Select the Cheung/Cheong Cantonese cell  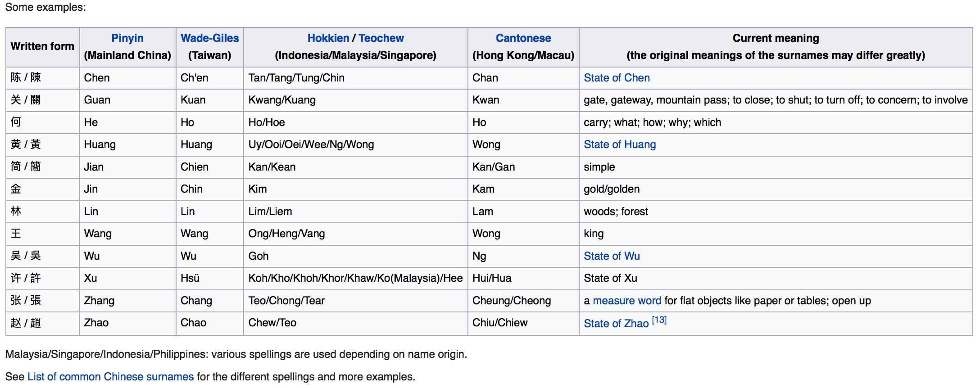(x=511, y=301)
